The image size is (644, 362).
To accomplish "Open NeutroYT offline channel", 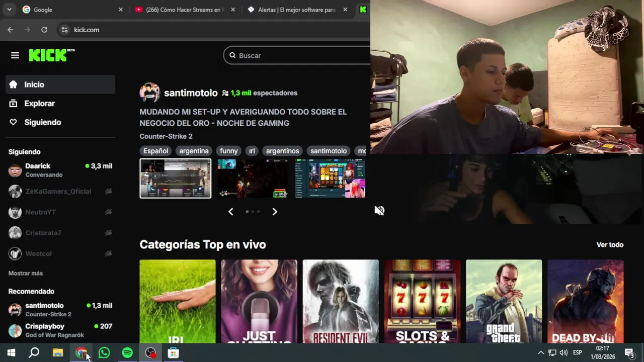I will (60, 212).
